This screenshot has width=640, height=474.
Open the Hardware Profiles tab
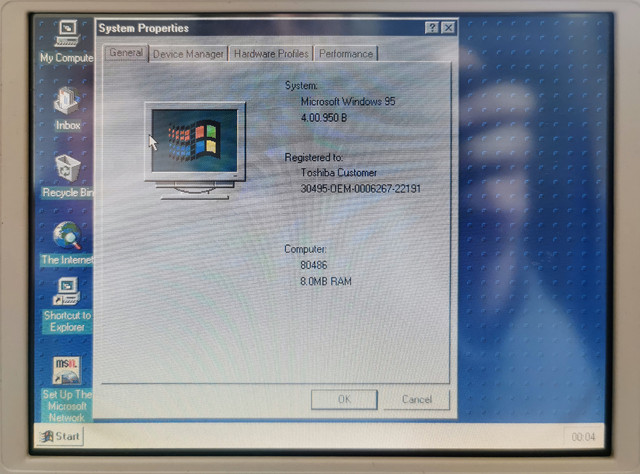coord(271,54)
